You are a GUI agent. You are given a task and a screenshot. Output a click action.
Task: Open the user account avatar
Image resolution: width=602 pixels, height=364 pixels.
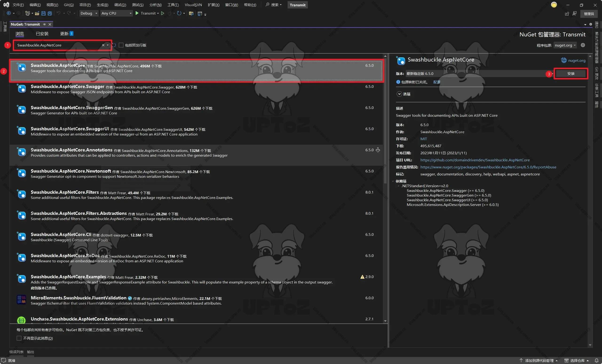(554, 5)
